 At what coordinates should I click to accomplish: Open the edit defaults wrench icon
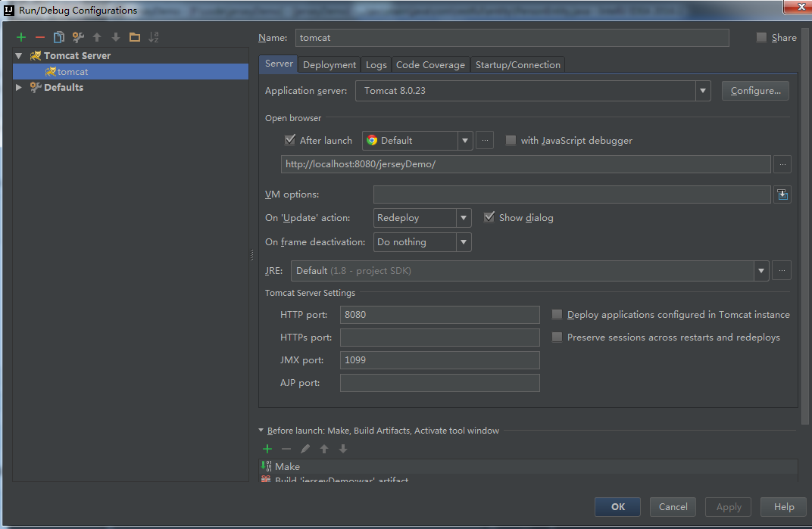pyautogui.click(x=78, y=37)
